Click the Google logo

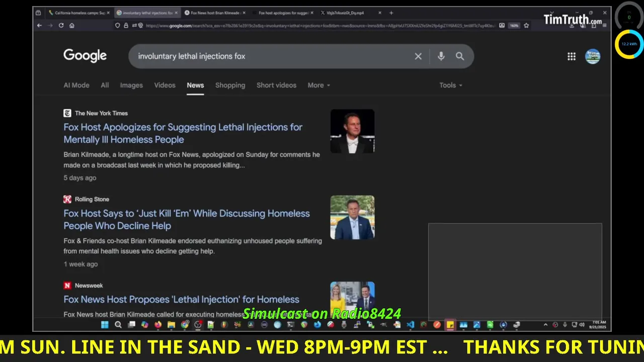click(85, 56)
